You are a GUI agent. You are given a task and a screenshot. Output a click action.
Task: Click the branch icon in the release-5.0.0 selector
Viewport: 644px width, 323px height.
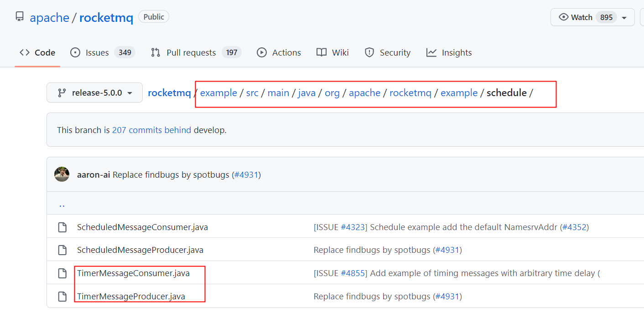click(61, 92)
